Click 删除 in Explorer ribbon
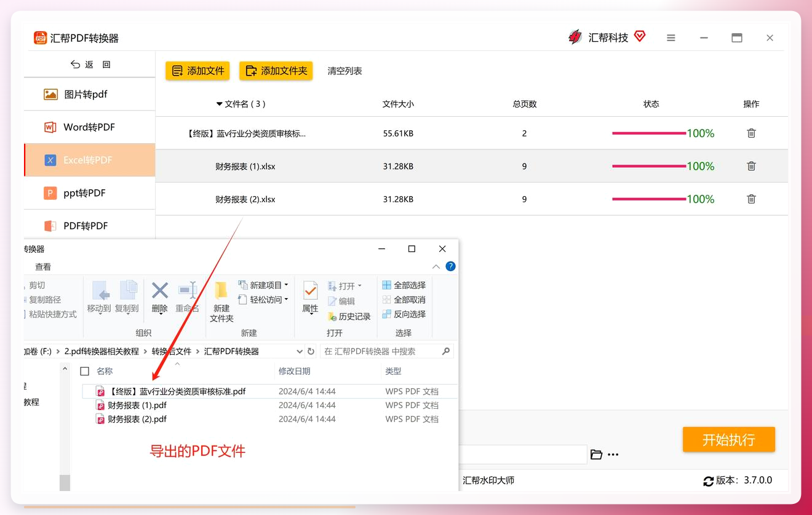Image resolution: width=812 pixels, height=515 pixels. tap(160, 297)
